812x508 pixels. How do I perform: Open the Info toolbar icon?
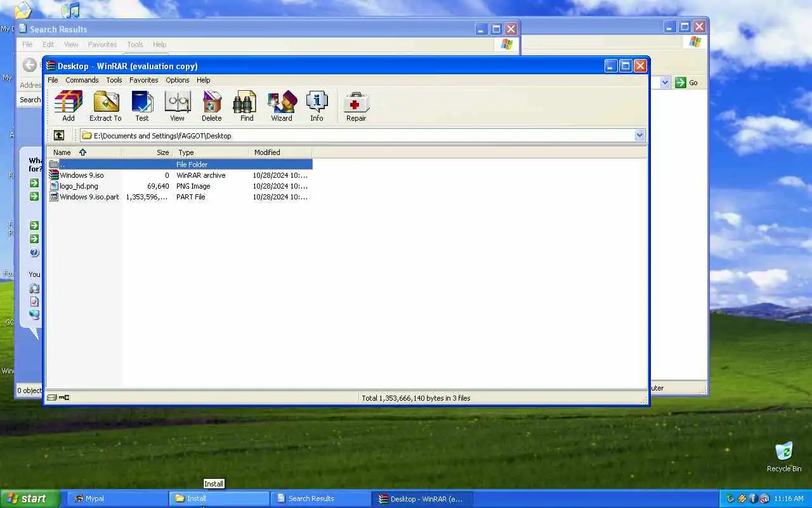317,106
